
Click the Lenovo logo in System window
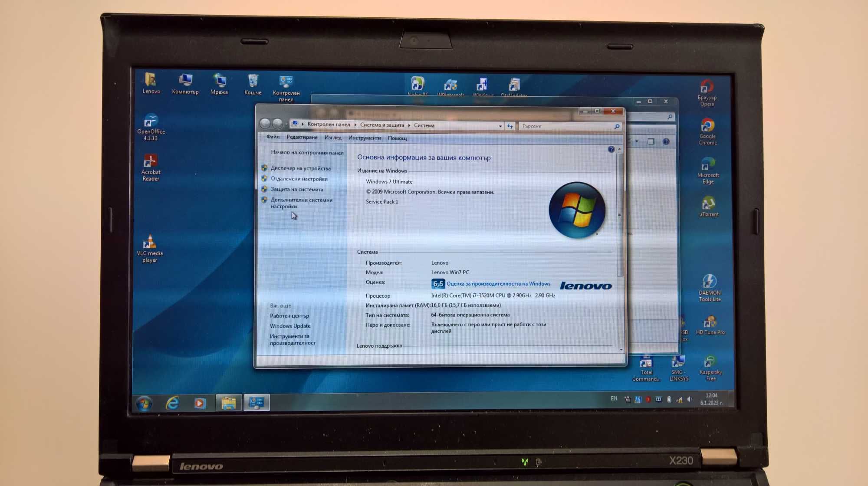pyautogui.click(x=585, y=286)
